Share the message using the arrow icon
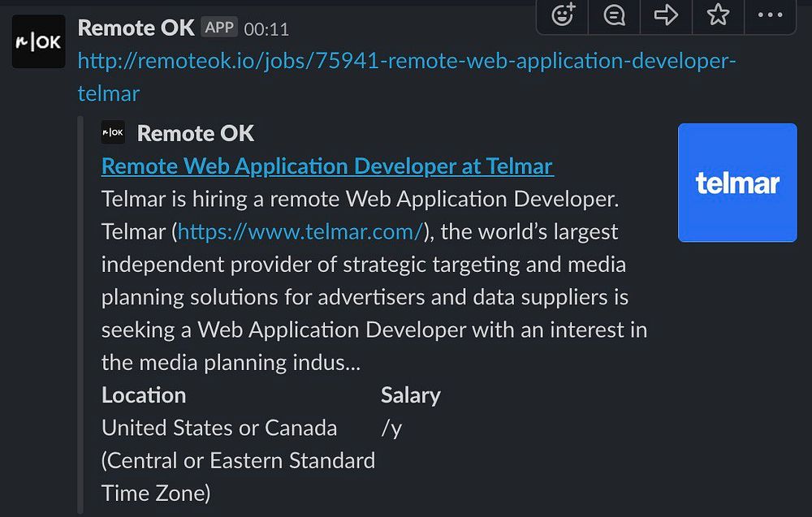 click(x=666, y=15)
